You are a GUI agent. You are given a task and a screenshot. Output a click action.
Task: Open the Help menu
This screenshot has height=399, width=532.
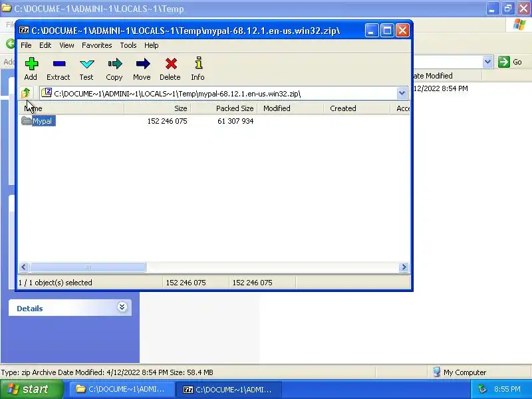152,45
